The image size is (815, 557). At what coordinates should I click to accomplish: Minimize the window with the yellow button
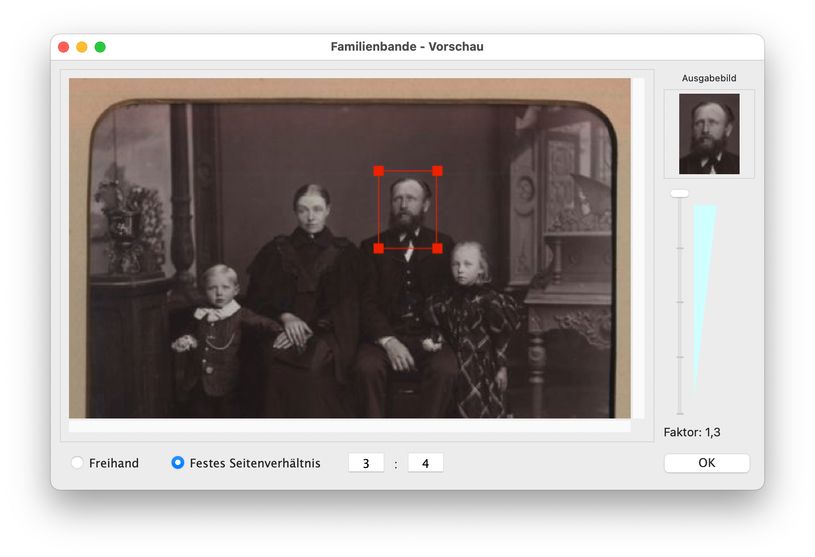(82, 47)
